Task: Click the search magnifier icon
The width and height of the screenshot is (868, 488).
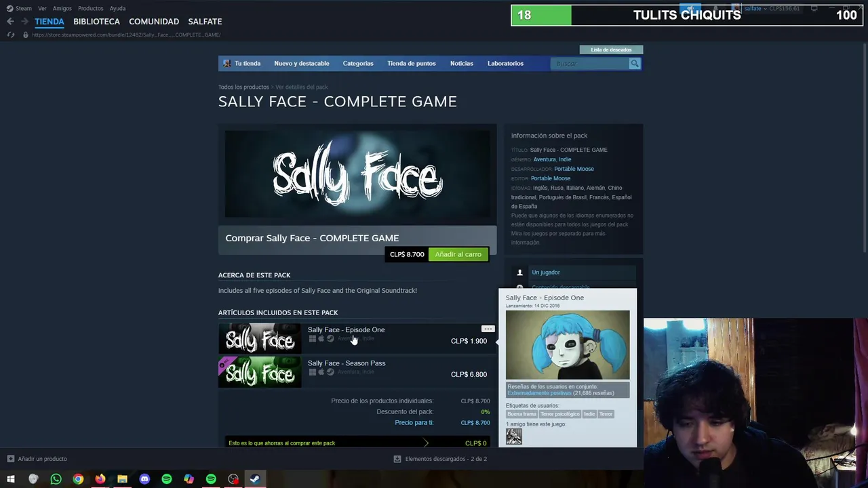Action: coord(635,64)
